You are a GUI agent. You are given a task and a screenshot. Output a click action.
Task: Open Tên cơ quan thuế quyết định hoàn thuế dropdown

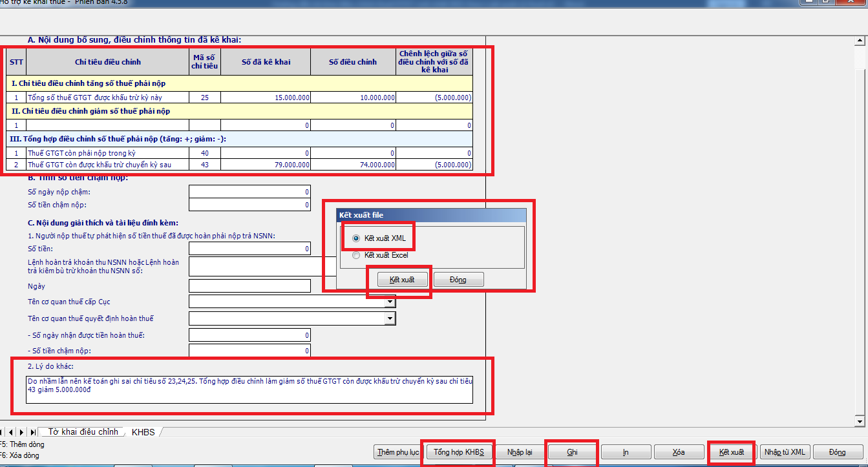390,318
